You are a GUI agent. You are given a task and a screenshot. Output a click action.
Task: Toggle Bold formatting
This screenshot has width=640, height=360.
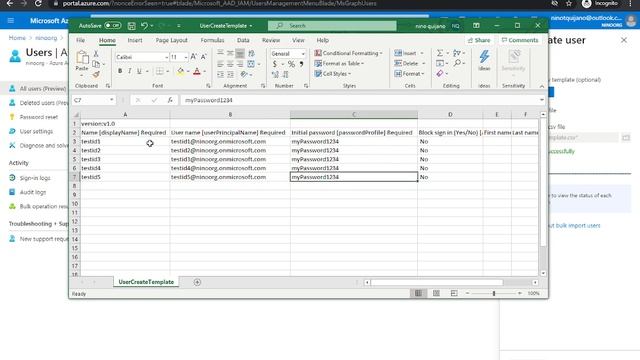120,71
